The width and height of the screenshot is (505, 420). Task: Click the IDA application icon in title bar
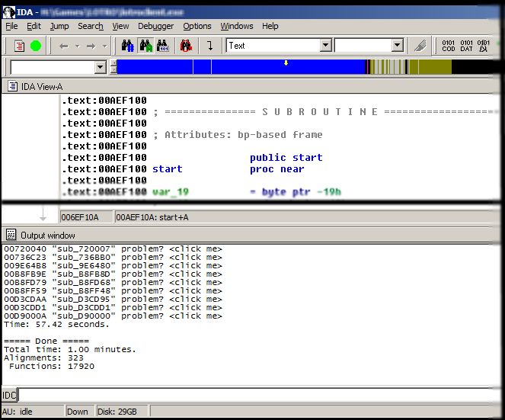point(9,12)
